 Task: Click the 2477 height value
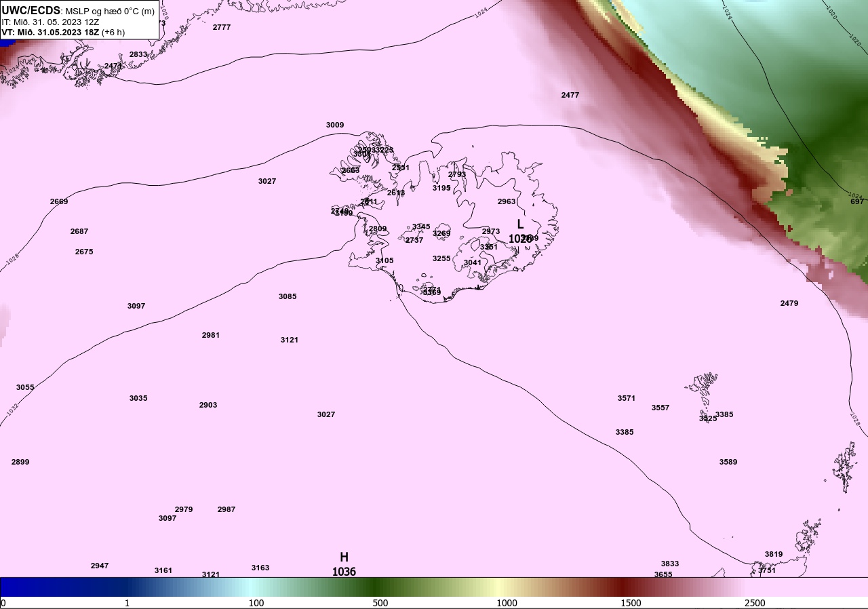coord(570,95)
